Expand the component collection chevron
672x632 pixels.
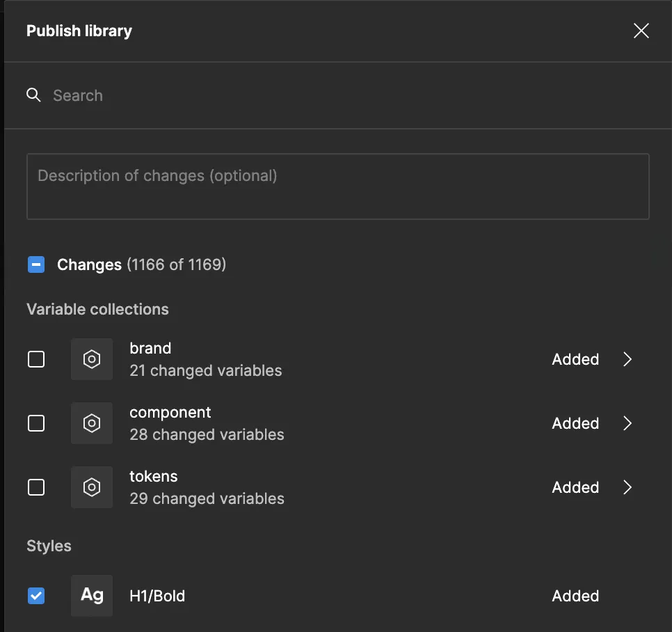(627, 423)
